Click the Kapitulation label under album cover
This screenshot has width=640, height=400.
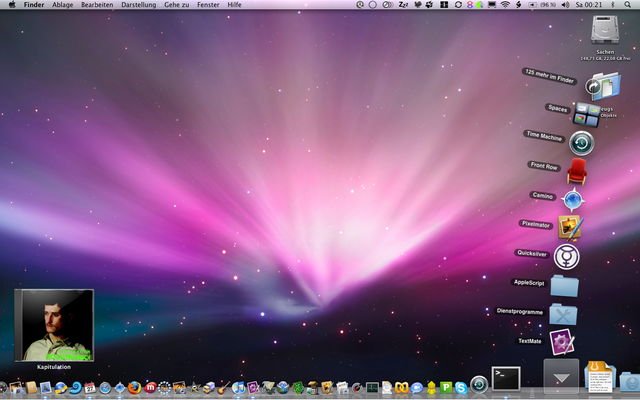click(54, 367)
